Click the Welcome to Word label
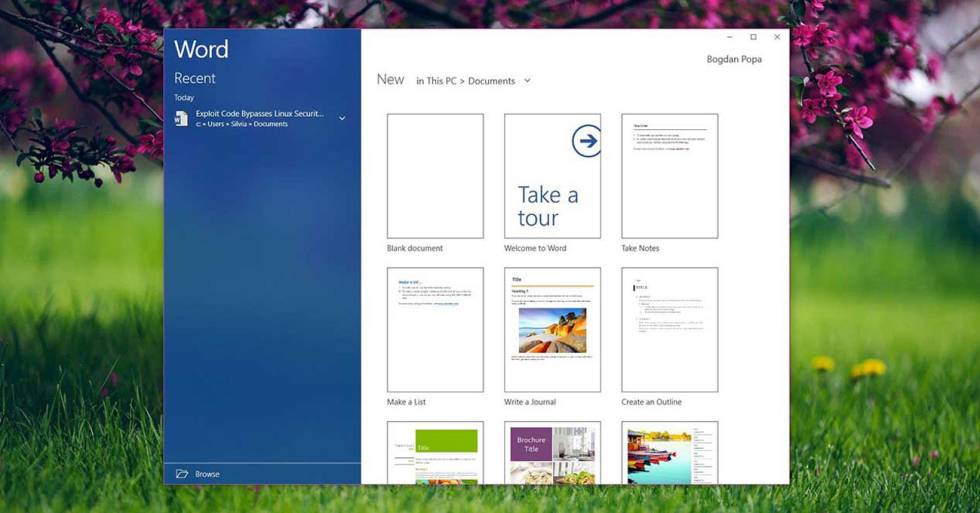The image size is (980, 513). [535, 248]
